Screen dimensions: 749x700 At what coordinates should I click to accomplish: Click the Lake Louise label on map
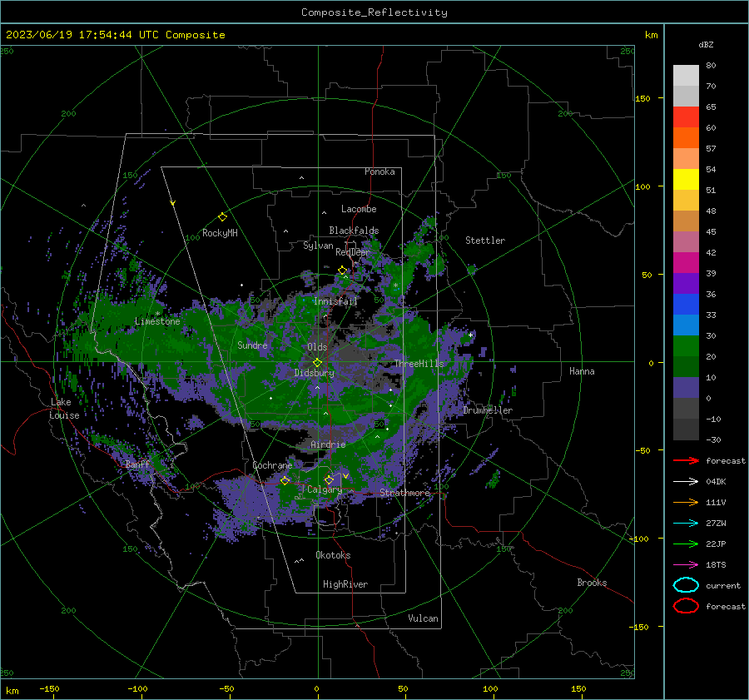(x=64, y=409)
